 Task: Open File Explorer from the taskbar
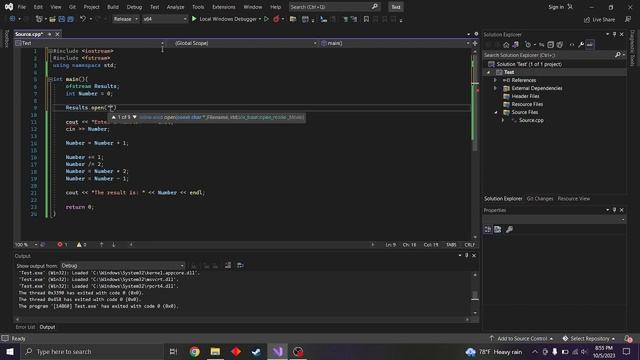click(215, 351)
